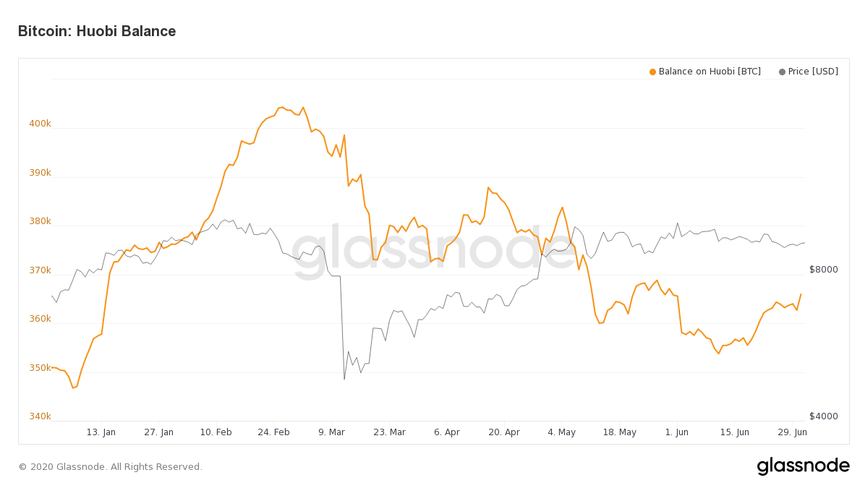Select the 29. Jun date label
Image resolution: width=868 pixels, height=488 pixels.
(x=792, y=432)
